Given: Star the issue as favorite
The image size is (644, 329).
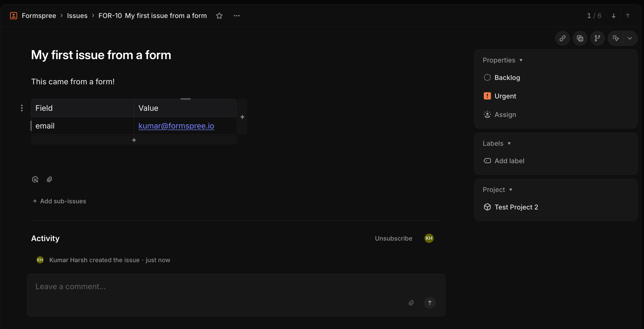Looking at the screenshot, I should [219, 16].
